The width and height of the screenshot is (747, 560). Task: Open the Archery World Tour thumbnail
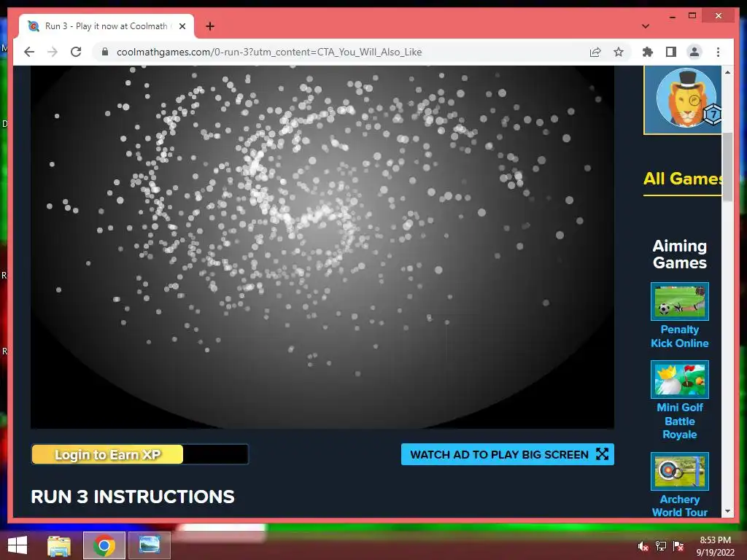[x=679, y=471]
